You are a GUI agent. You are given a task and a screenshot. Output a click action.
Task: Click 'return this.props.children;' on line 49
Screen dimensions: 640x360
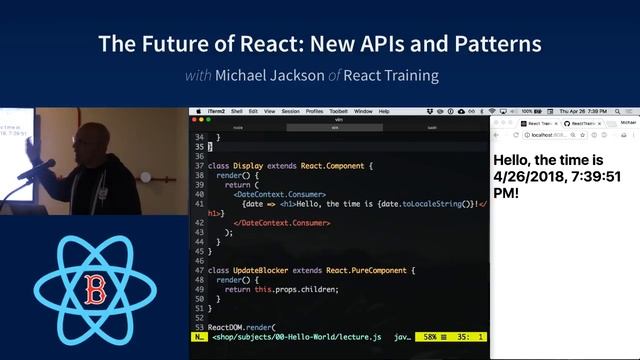tap(282, 289)
